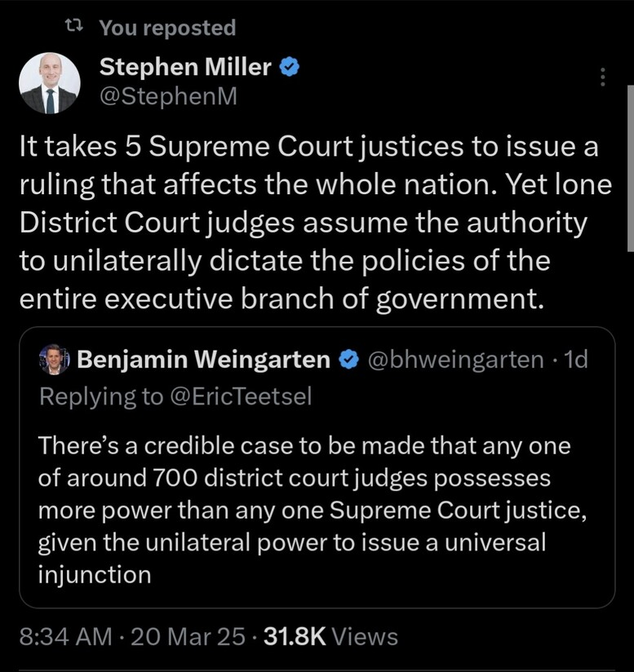
Task: Click the "20 Mar 25" post date
Action: [x=188, y=636]
